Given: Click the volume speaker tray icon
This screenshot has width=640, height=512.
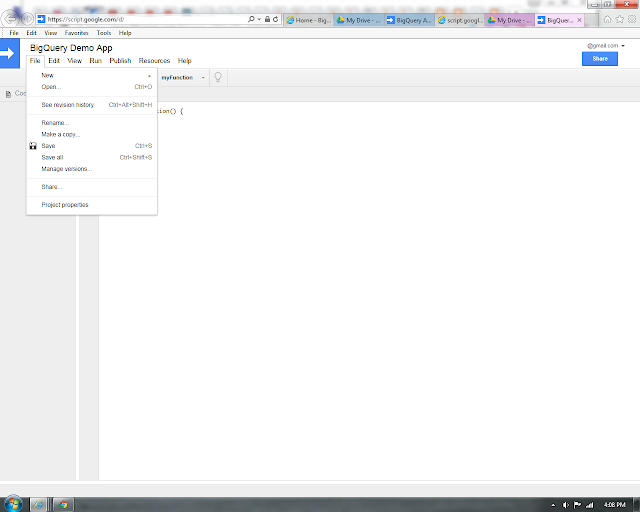Looking at the screenshot, I should pyautogui.click(x=565, y=505).
